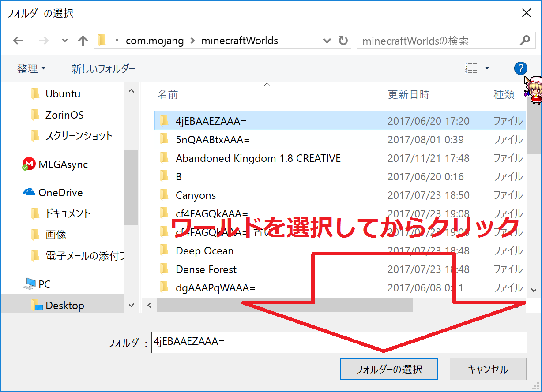Select the Dense Forest folder name

tap(206, 269)
